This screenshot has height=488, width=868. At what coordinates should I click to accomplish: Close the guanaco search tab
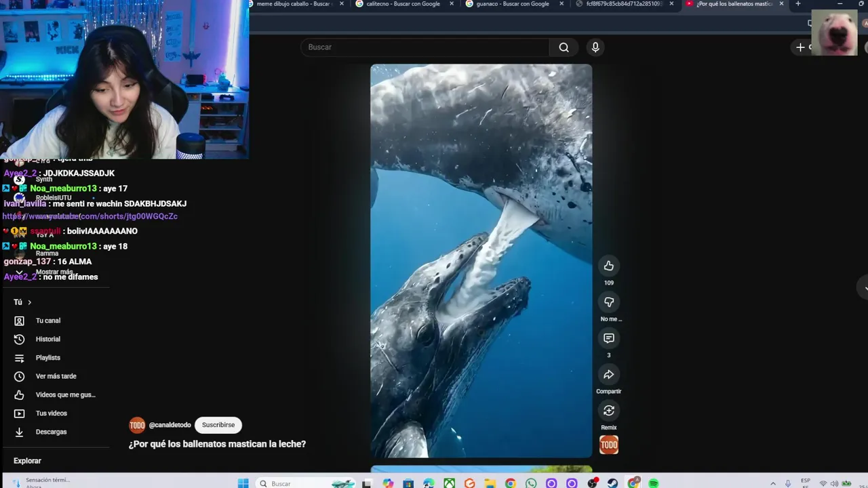coord(561,4)
